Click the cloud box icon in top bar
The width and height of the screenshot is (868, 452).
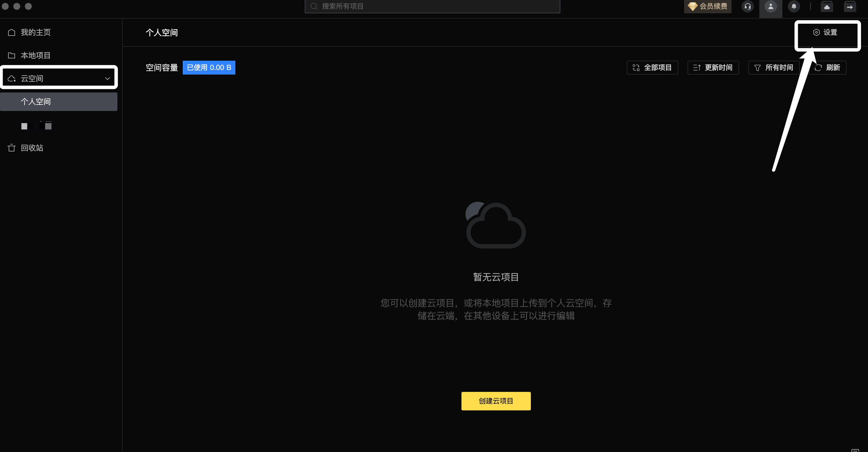click(x=827, y=6)
